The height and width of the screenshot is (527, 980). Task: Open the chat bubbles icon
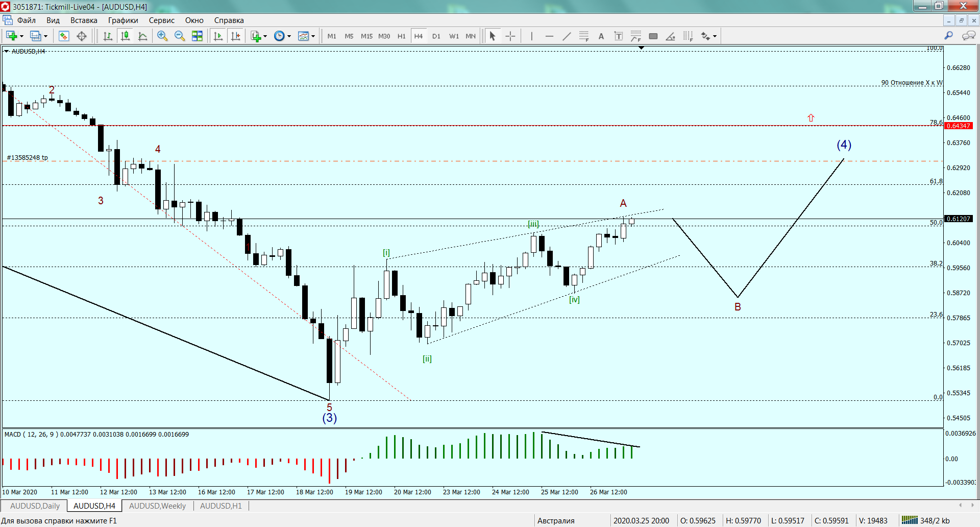(x=968, y=36)
